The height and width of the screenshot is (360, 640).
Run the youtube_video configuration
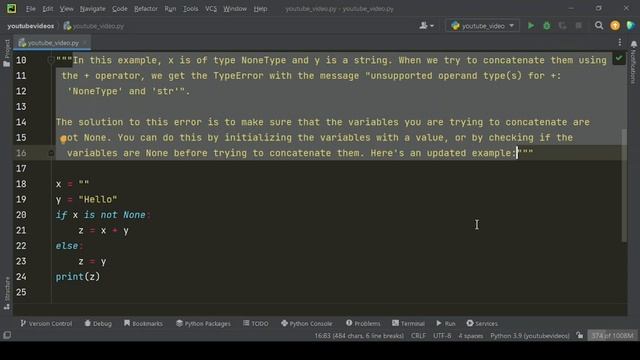pos(531,26)
